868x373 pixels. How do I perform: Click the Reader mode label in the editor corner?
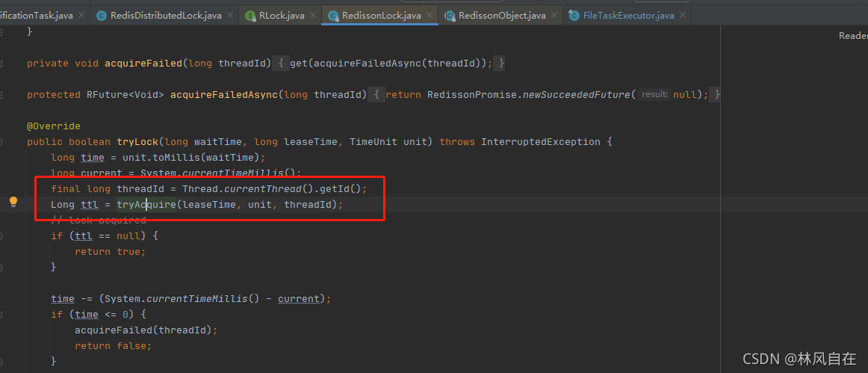[853, 36]
